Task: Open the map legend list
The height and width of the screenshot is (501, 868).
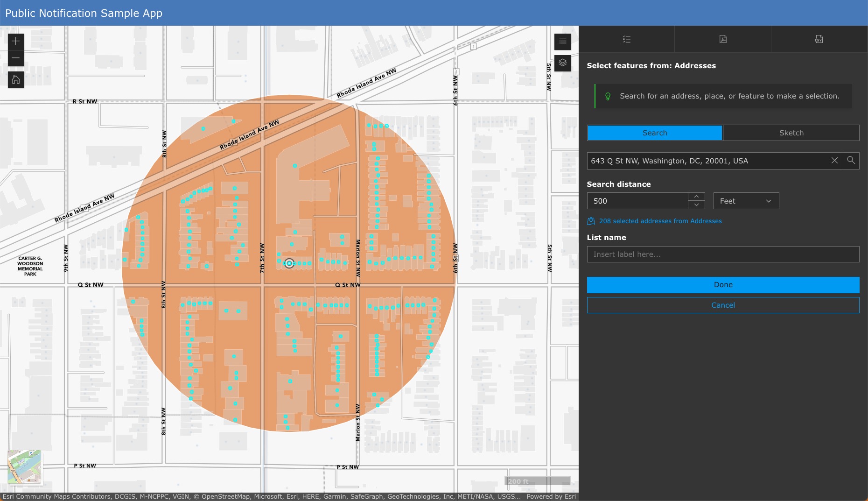Action: pyautogui.click(x=562, y=41)
